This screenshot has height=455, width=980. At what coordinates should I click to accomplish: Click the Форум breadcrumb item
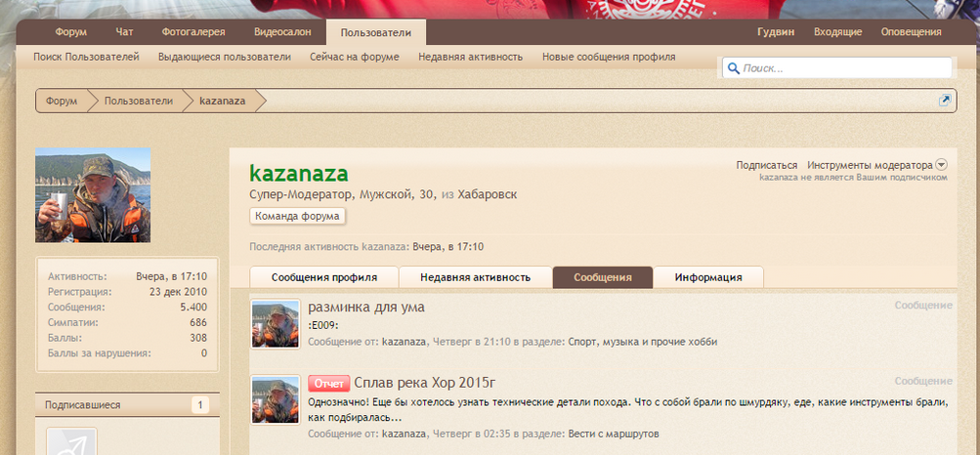pyautogui.click(x=62, y=101)
